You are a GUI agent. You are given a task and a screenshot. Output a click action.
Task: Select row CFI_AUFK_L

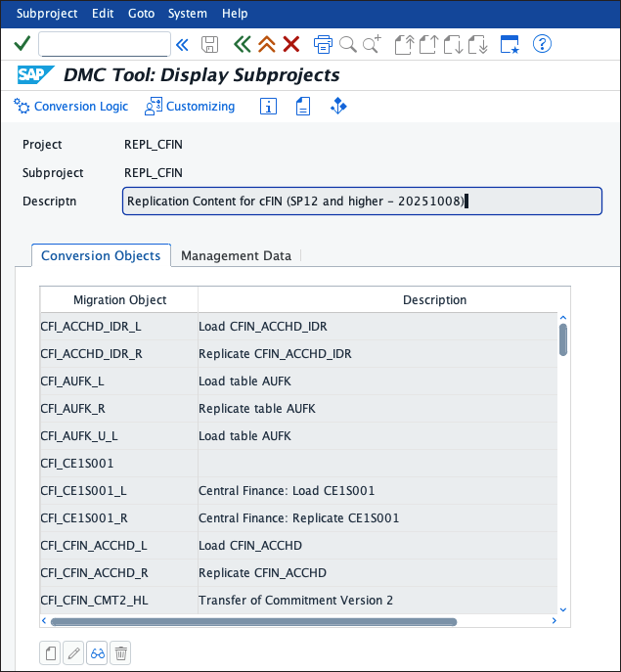(298, 381)
